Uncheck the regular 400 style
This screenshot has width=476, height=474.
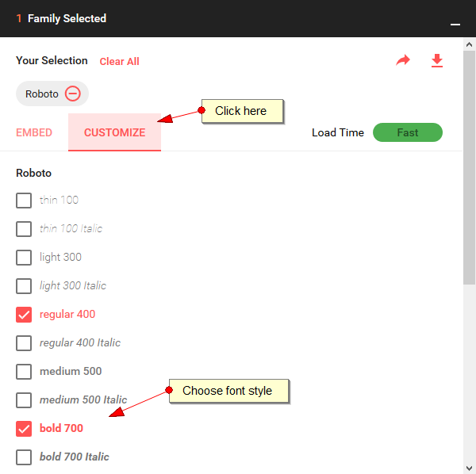(24, 315)
